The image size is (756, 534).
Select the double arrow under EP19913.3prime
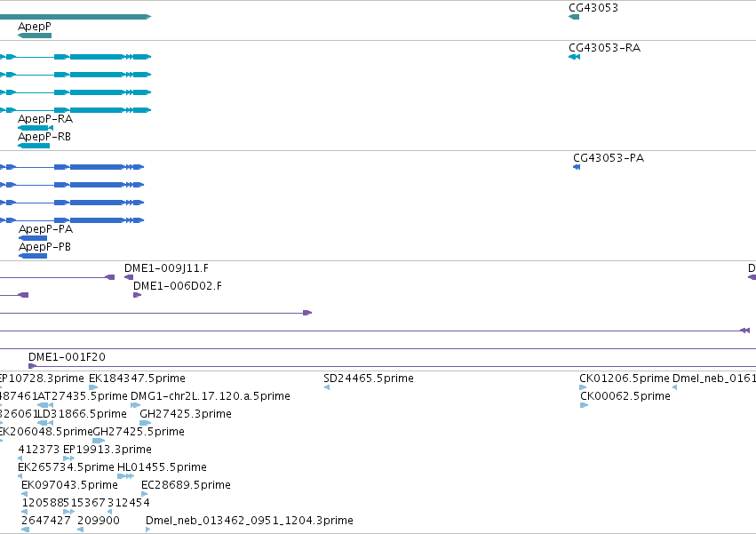[x=69, y=458]
